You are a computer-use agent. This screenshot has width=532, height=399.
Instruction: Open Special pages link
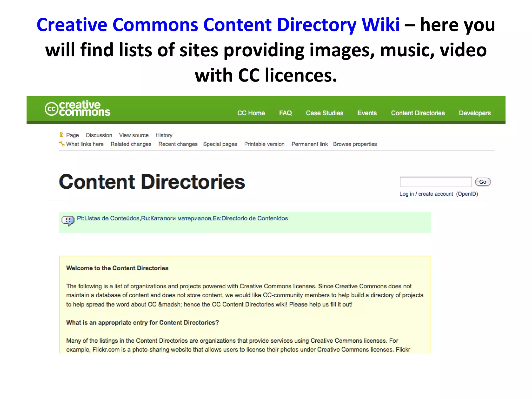click(220, 144)
